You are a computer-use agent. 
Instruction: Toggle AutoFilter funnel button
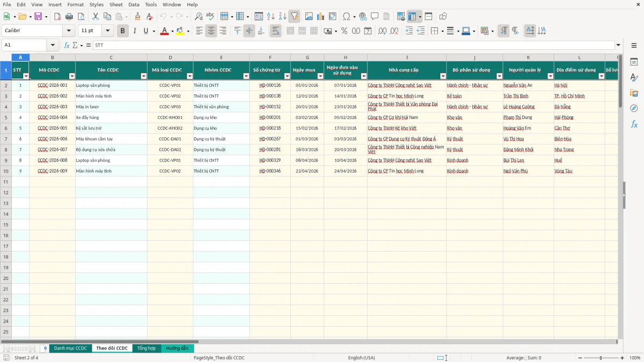(294, 17)
